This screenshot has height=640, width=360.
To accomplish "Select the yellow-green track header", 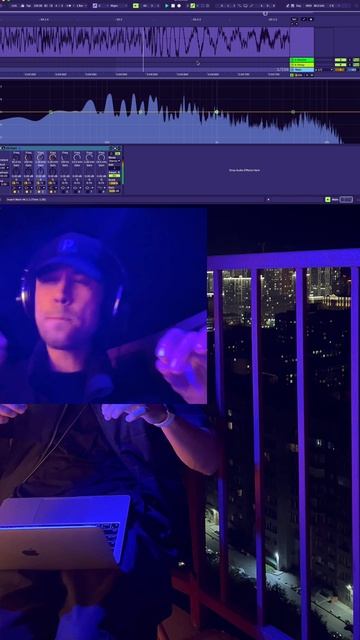I will click(302, 64).
